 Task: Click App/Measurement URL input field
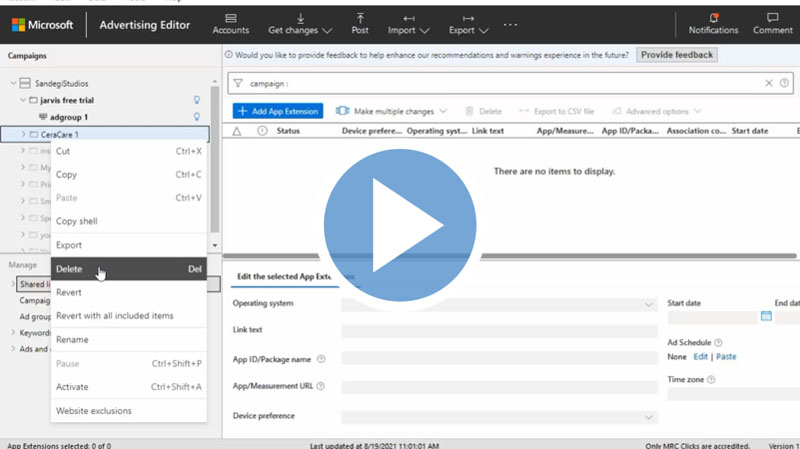499,387
